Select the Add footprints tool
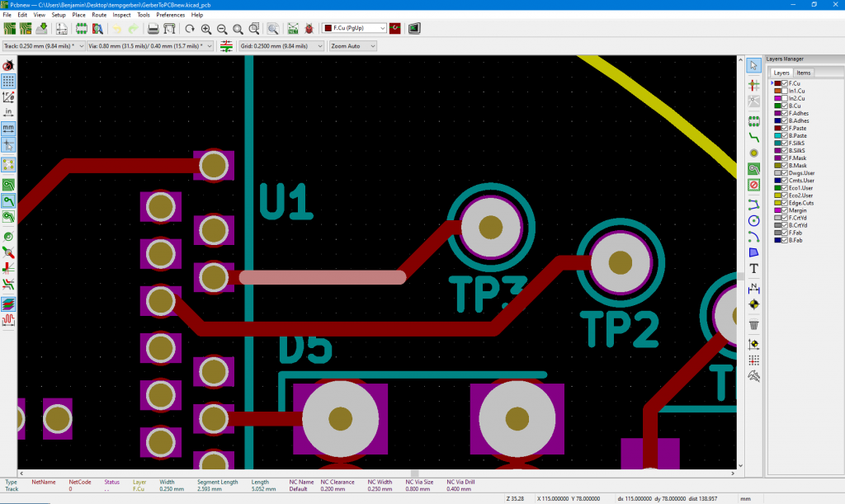Screen dimensions: 845x504 [x=753, y=120]
